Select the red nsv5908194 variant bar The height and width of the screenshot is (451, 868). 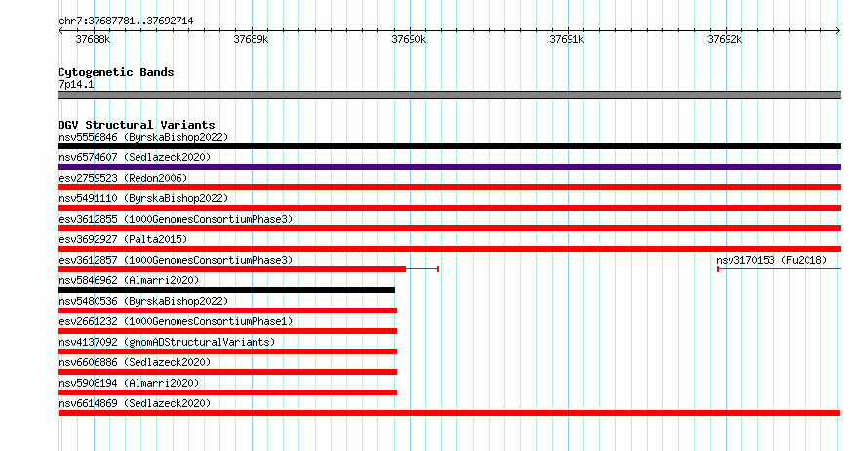(x=227, y=392)
